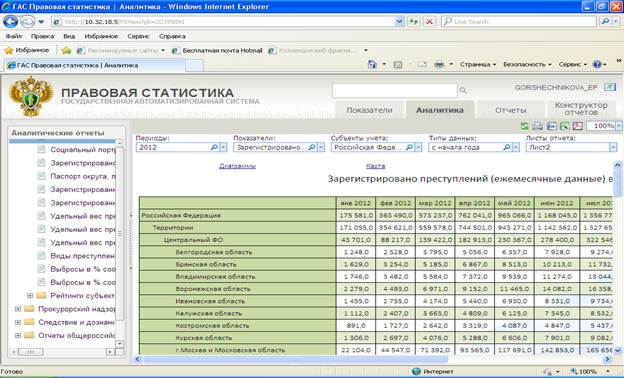The height and width of the screenshot is (378, 624).
Task: Click the site search input field
Action: tap(395, 90)
